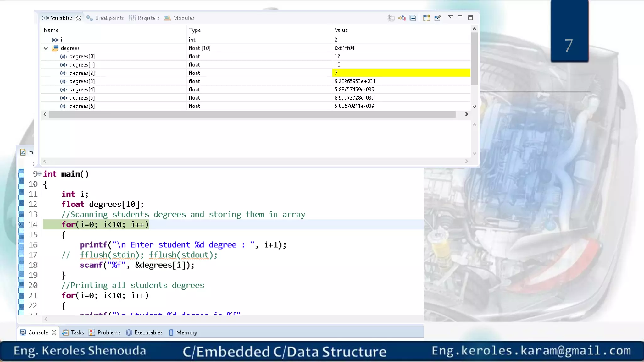Image resolution: width=644 pixels, height=362 pixels.
Task: Close the Console tab
Action: pyautogui.click(x=54, y=332)
